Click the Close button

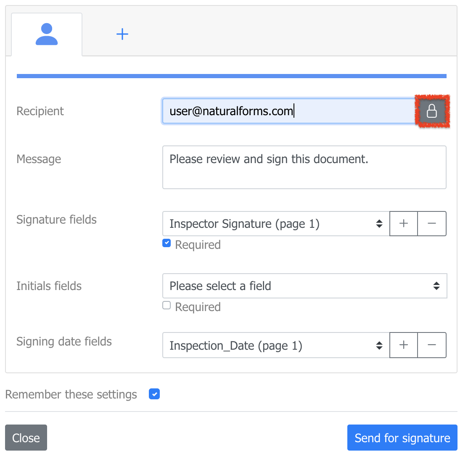[26, 438]
